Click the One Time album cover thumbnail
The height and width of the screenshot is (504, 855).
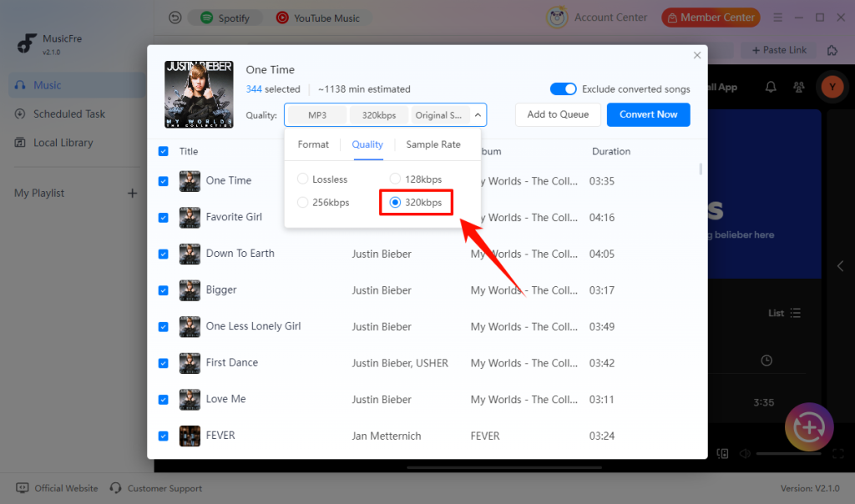(199, 94)
